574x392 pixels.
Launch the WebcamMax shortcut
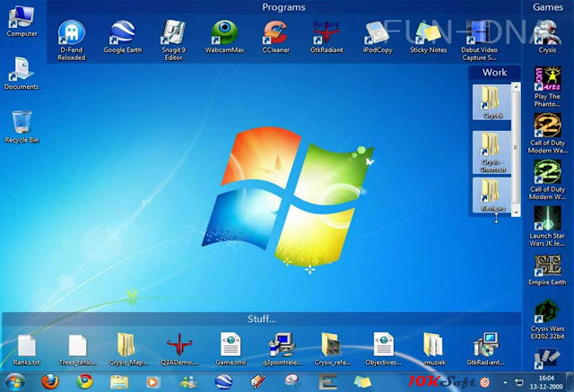(224, 37)
